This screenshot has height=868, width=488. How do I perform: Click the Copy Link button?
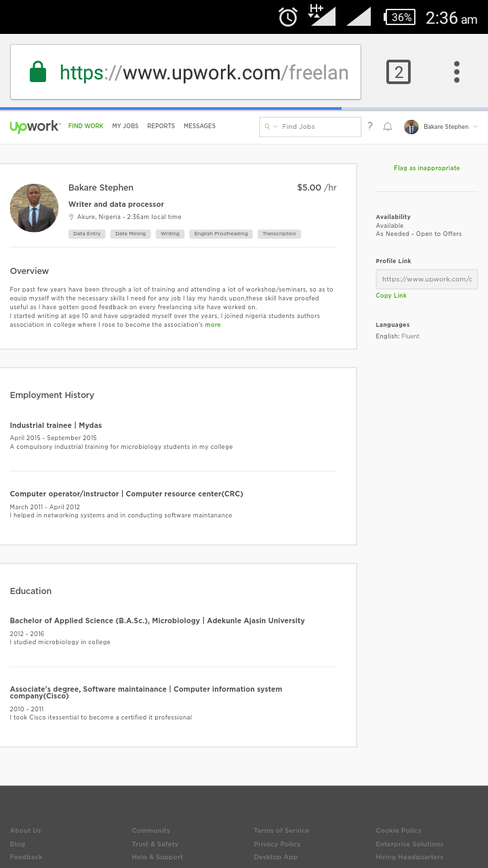point(391,296)
